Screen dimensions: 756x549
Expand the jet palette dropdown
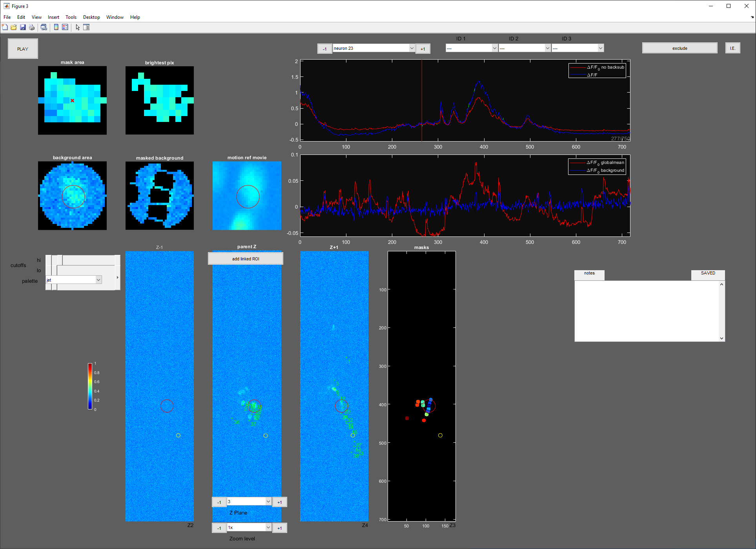point(98,280)
